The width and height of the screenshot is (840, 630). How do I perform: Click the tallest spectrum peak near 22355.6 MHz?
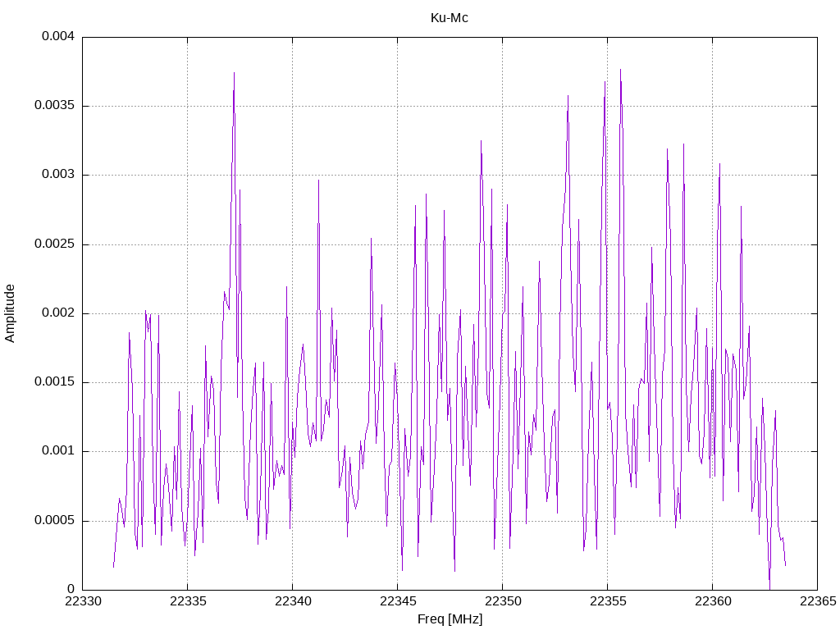coord(620,70)
